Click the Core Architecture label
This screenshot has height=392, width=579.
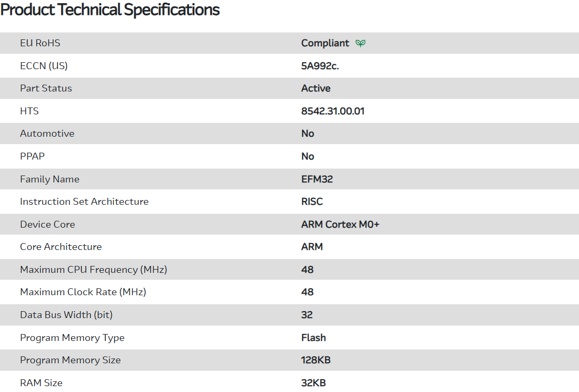click(61, 247)
